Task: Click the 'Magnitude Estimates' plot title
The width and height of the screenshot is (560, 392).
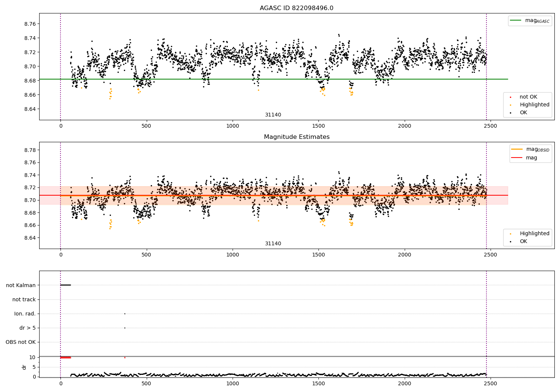Action: 296,137
